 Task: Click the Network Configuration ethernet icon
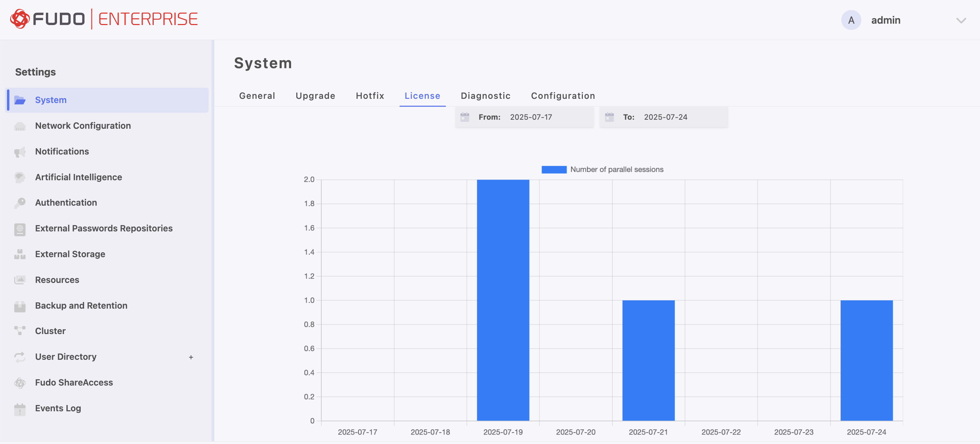[20, 126]
